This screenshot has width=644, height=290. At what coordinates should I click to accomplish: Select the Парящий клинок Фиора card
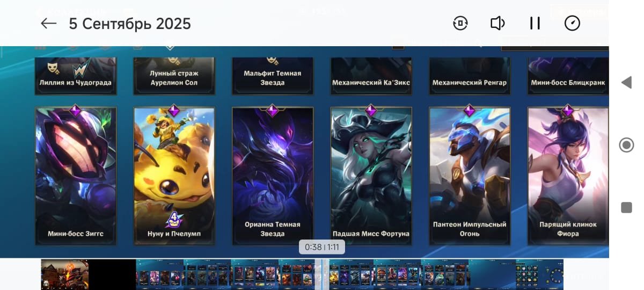point(568,176)
